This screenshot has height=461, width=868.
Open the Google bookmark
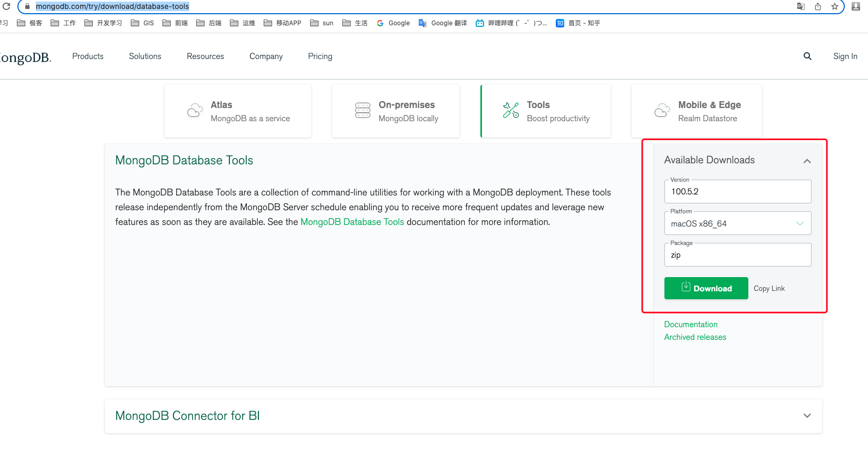[393, 23]
